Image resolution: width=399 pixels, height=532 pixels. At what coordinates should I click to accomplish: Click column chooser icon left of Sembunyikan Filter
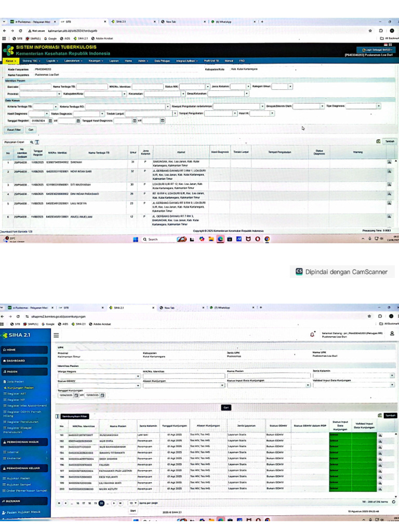click(57, 416)
